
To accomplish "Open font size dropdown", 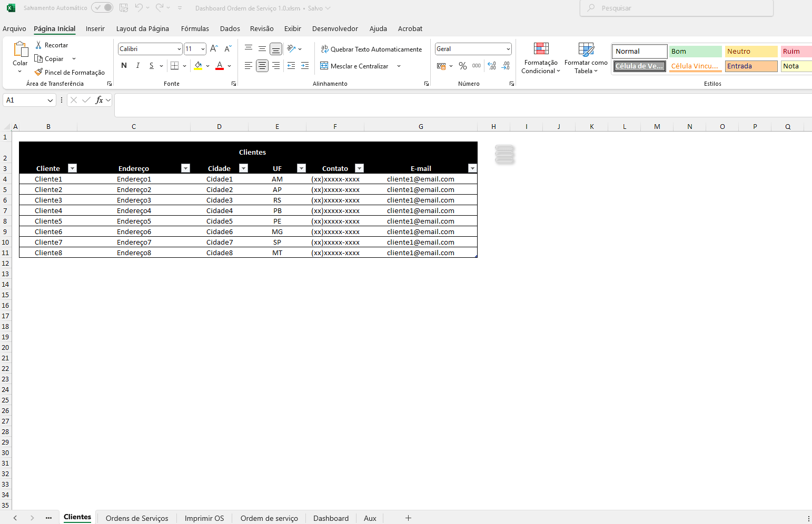I will coord(203,49).
